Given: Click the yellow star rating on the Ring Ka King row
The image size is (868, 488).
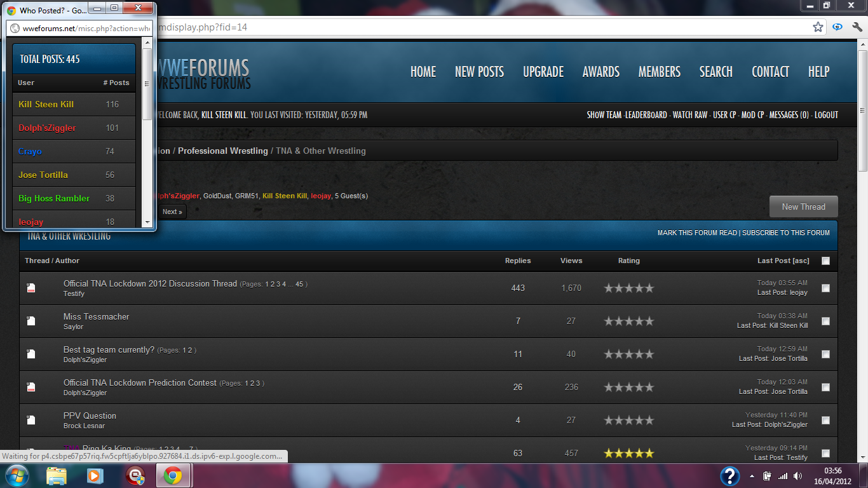Looking at the screenshot, I should point(628,453).
